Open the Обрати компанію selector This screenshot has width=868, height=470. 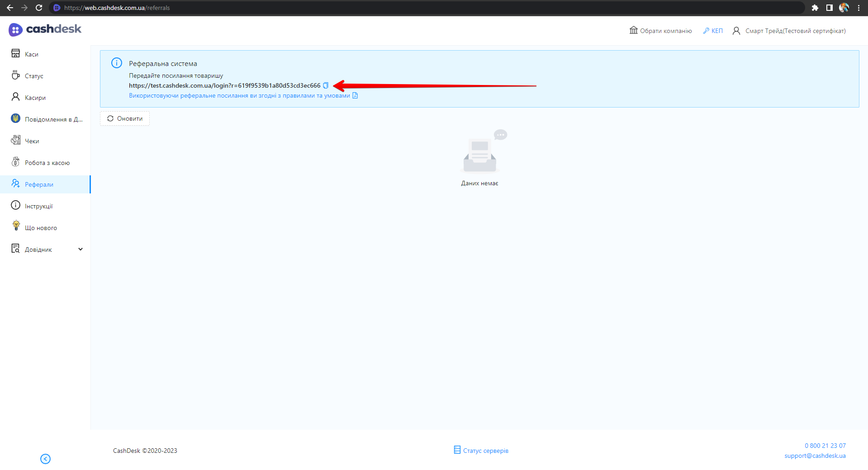660,31
